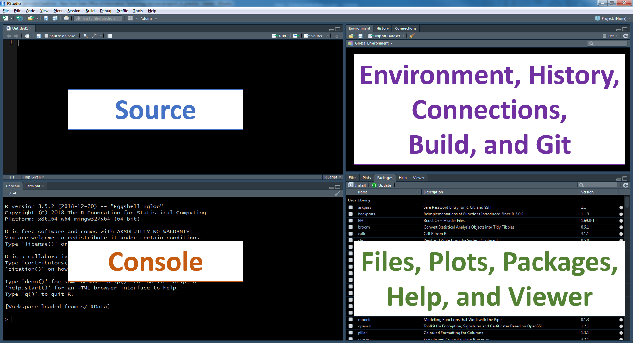Open the Session menu
The image size is (644, 343).
pyautogui.click(x=74, y=11)
